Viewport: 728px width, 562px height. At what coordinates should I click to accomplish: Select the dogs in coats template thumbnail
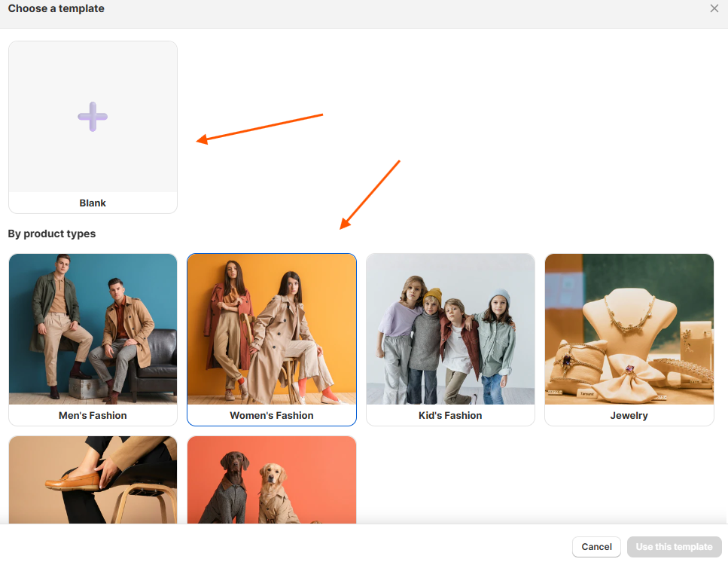pos(272,480)
